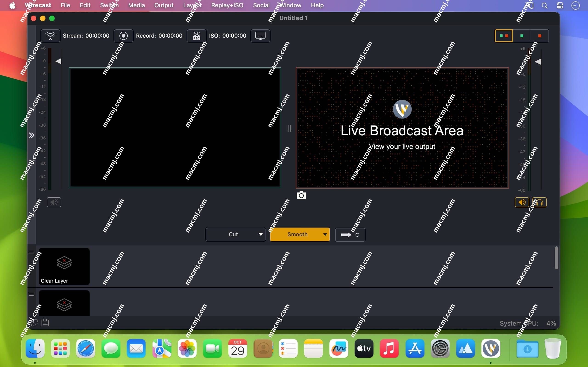Click the screenshot/camera capture icon
588x367 pixels.
point(301,195)
